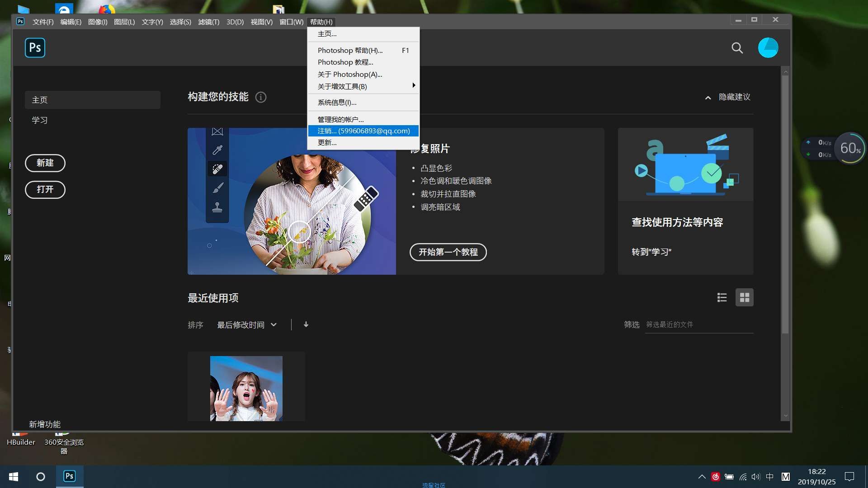Collapse suggestions with 隐藏建议
The height and width of the screenshot is (488, 868).
[x=727, y=97]
